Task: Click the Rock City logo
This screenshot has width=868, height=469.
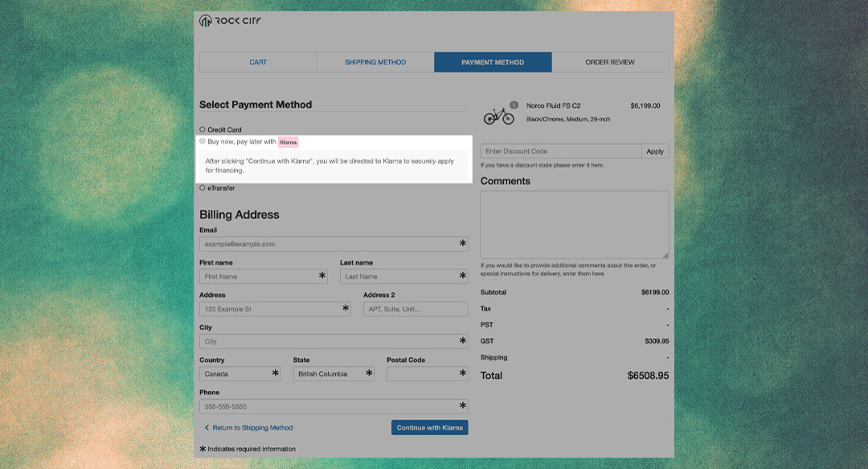Action: click(230, 21)
